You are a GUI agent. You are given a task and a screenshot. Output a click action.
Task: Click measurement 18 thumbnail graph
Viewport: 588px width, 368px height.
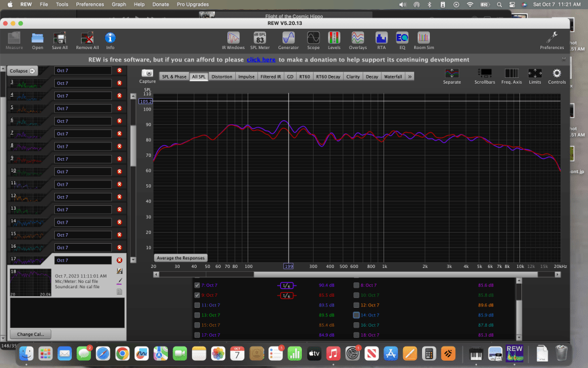[x=31, y=282]
